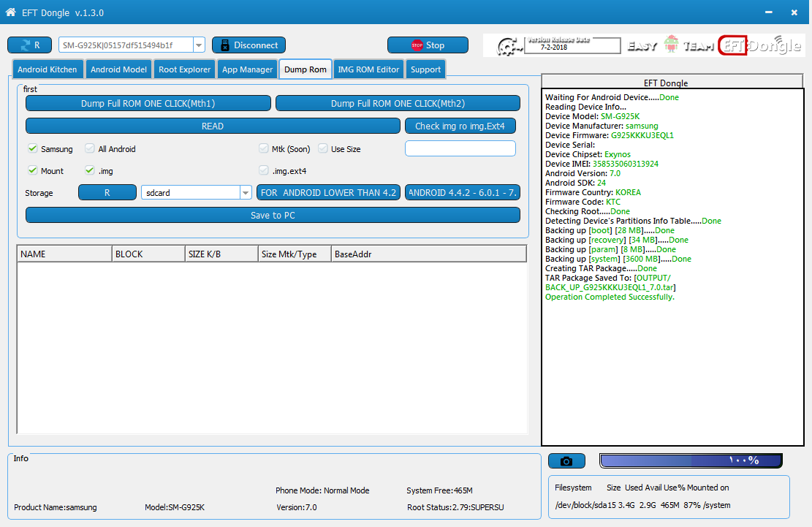Screen dimensions: 812x527
Task: Click the Storage R refresh button
Action: point(107,192)
